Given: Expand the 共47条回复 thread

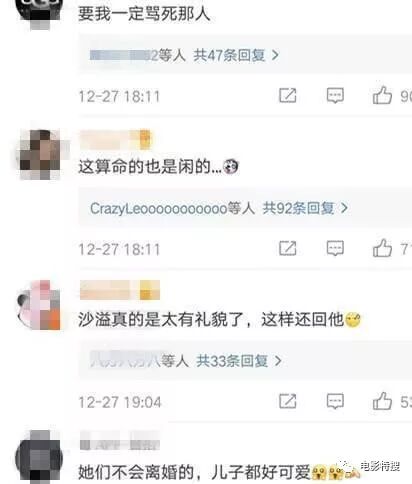Looking at the screenshot, I should point(236,55).
